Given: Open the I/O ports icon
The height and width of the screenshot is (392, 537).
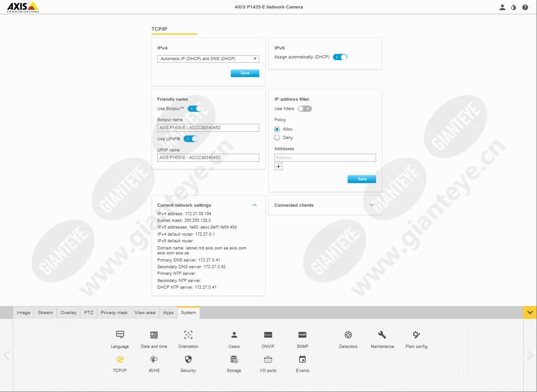Looking at the screenshot, I should coord(268,359).
